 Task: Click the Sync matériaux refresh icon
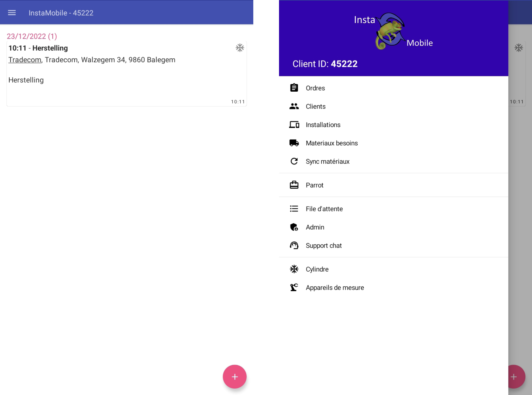(x=294, y=161)
